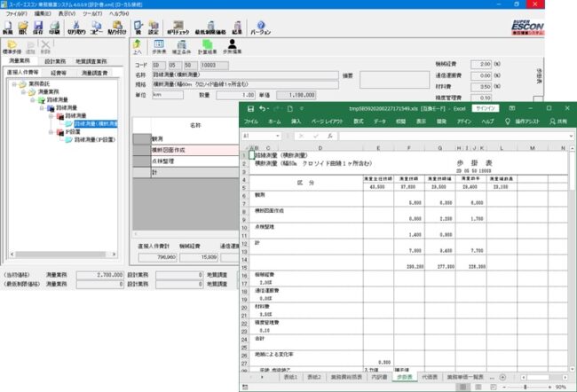Select the 代価表 sheet tab in Excel
Viewport: 577px width, 392px height.
coord(430,377)
